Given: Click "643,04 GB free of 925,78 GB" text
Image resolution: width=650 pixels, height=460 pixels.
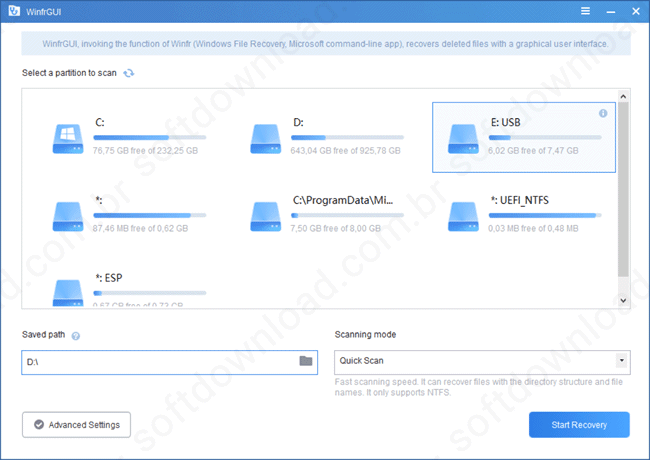Looking at the screenshot, I should (345, 150).
